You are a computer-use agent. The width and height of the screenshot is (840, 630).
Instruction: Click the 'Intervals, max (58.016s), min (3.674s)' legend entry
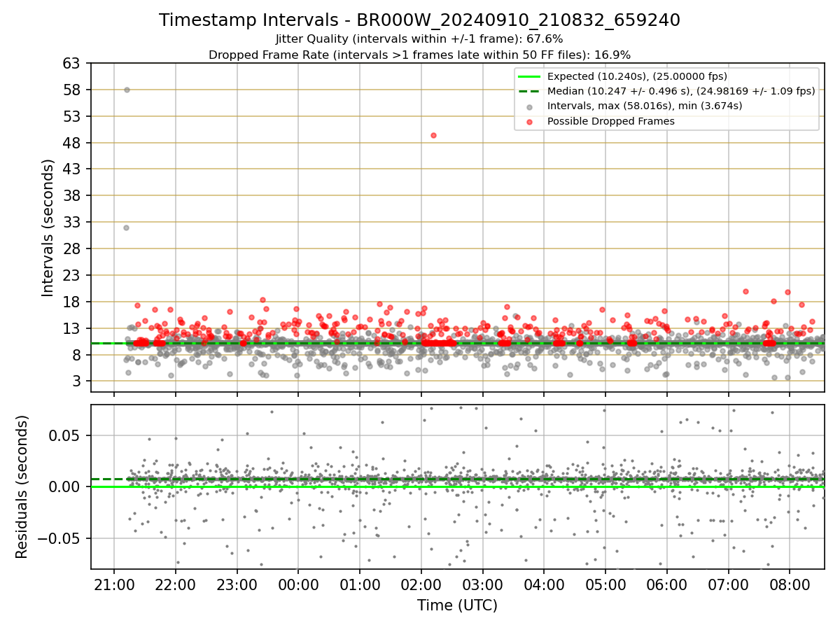pos(645,106)
